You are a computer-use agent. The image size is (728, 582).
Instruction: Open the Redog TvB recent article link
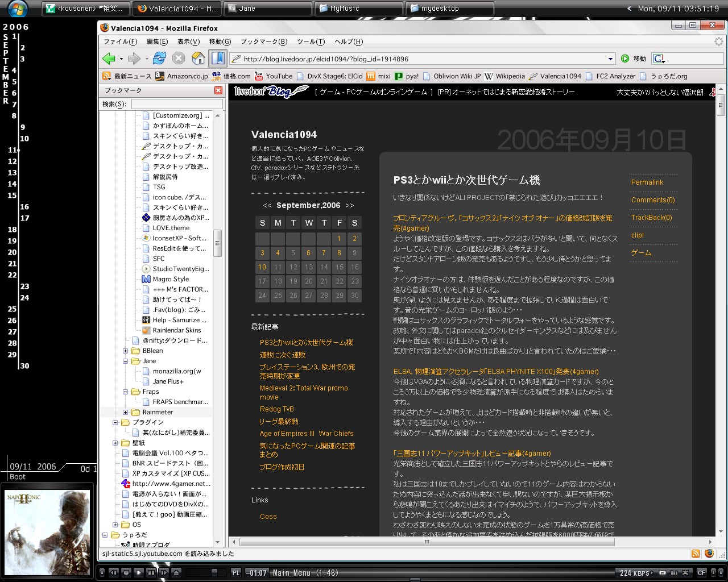[x=277, y=409]
